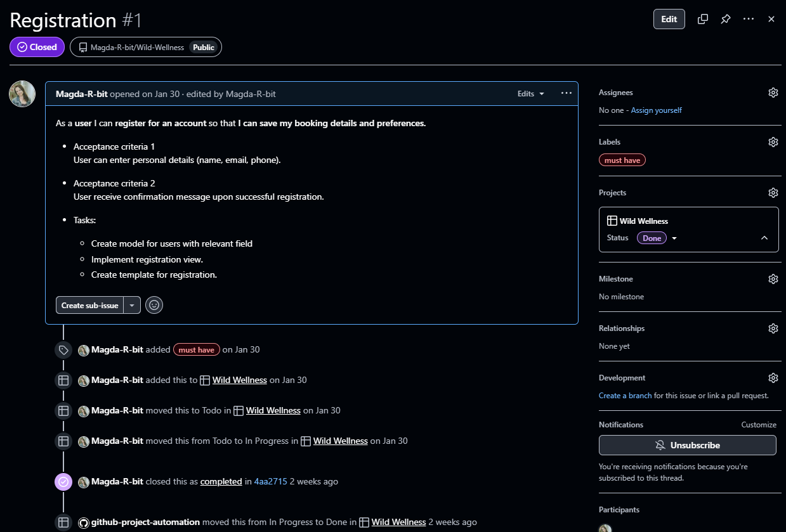The image size is (786, 532).
Task: Click github-project-automation user link
Action: pyautogui.click(x=145, y=522)
